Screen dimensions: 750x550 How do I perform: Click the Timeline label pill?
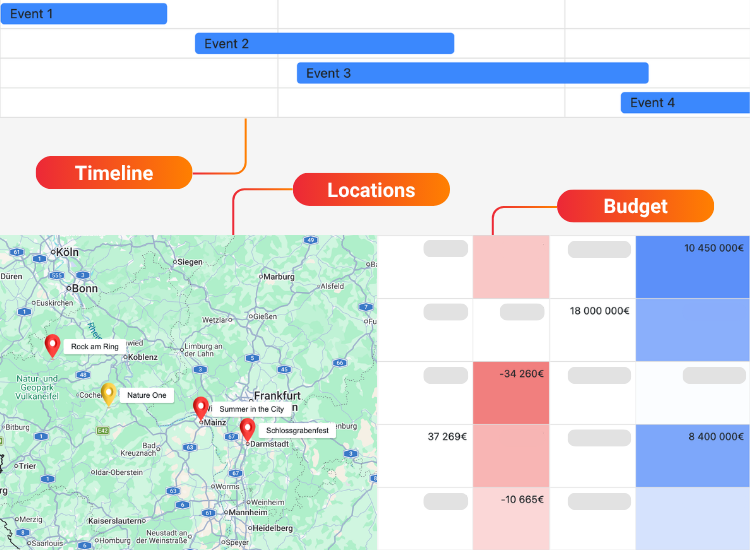pos(114,173)
